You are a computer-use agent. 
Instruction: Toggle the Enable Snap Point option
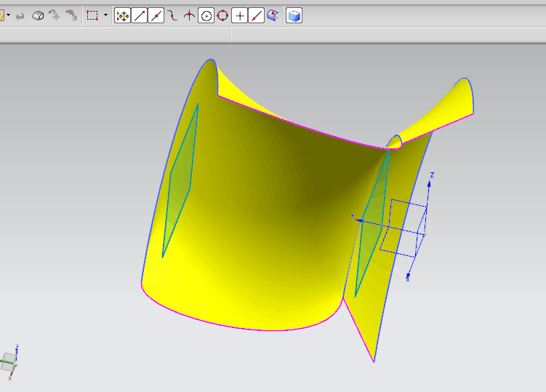[123, 16]
